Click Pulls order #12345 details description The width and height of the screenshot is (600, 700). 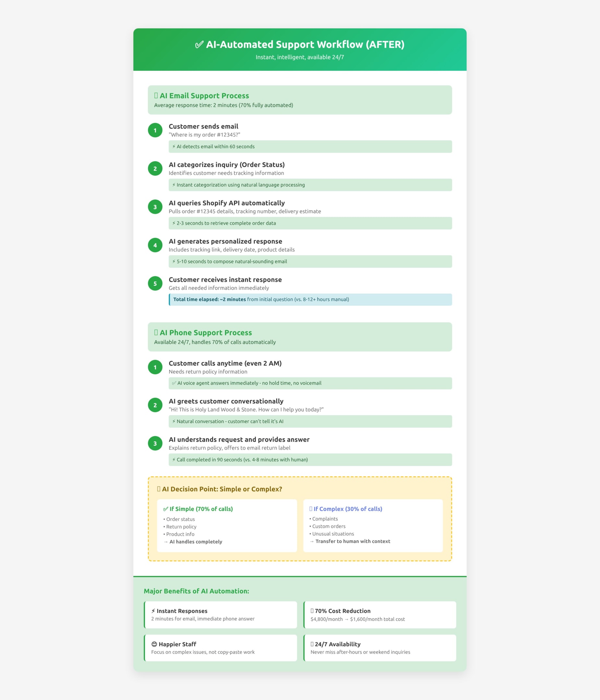(x=245, y=211)
